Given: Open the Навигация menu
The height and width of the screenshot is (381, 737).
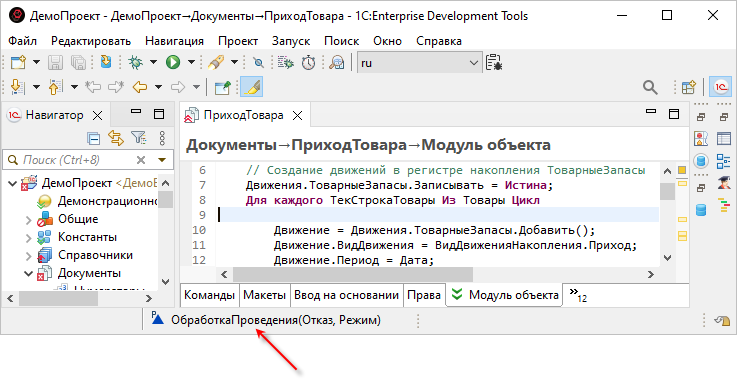Looking at the screenshot, I should (174, 41).
